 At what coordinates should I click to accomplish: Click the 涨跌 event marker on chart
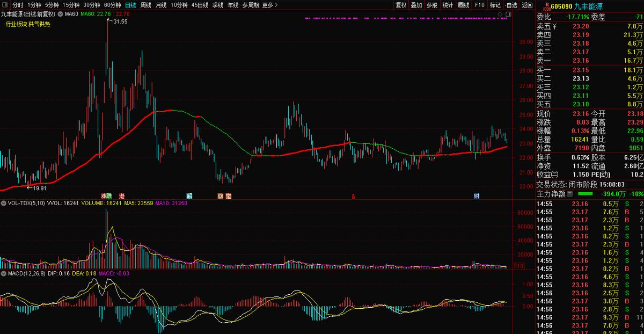[x=106, y=196]
